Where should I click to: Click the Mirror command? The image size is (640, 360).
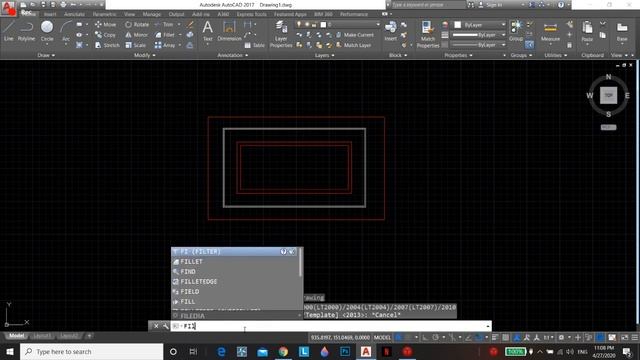coord(136,35)
